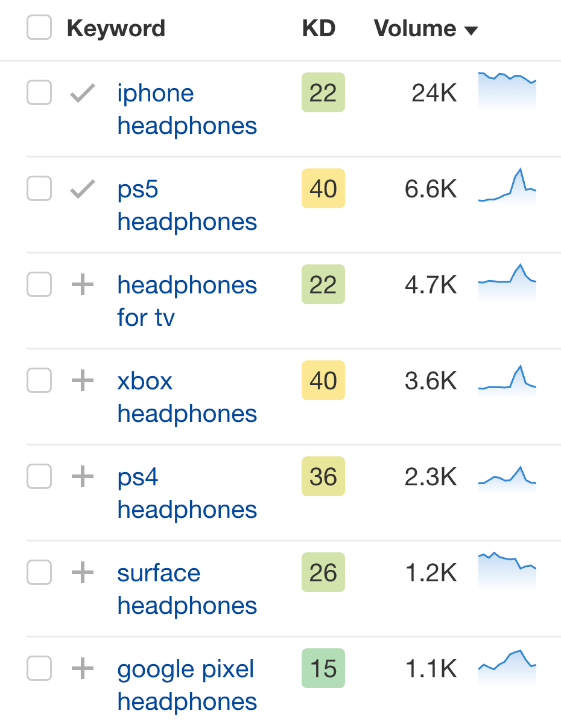The image size is (561, 728).
Task: Click the checkmark icon beside "iphone headphones"
Action: pyautogui.click(x=81, y=93)
